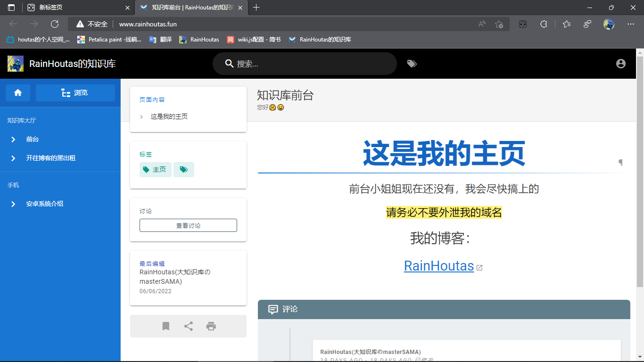The image size is (644, 362).
Task: Click highlighted 请务必不要外泄我的域名 text
Action: [x=444, y=213]
